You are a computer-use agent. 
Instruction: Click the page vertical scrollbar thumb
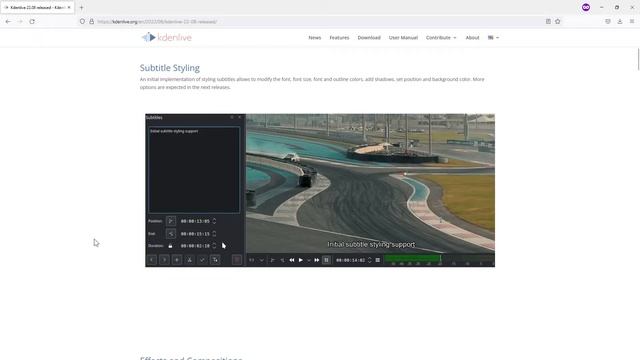(x=638, y=59)
